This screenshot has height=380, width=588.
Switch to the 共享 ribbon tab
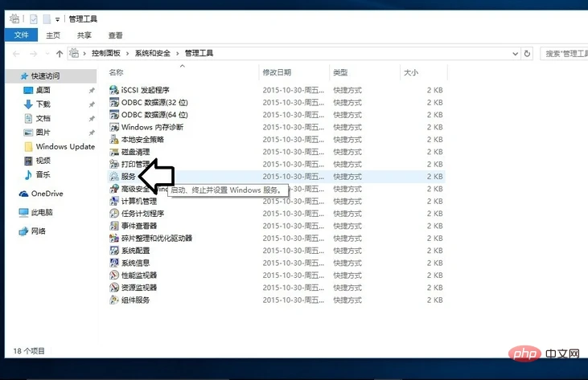pyautogui.click(x=84, y=35)
